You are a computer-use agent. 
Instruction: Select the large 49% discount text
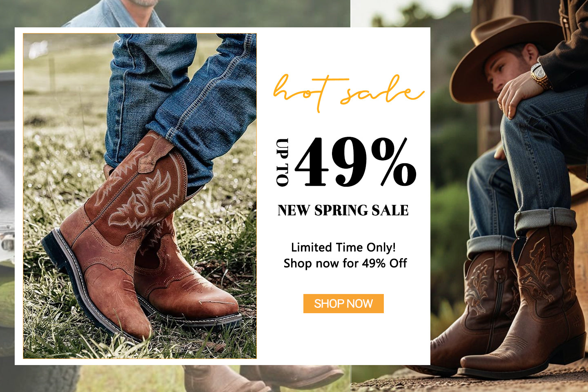tap(356, 162)
